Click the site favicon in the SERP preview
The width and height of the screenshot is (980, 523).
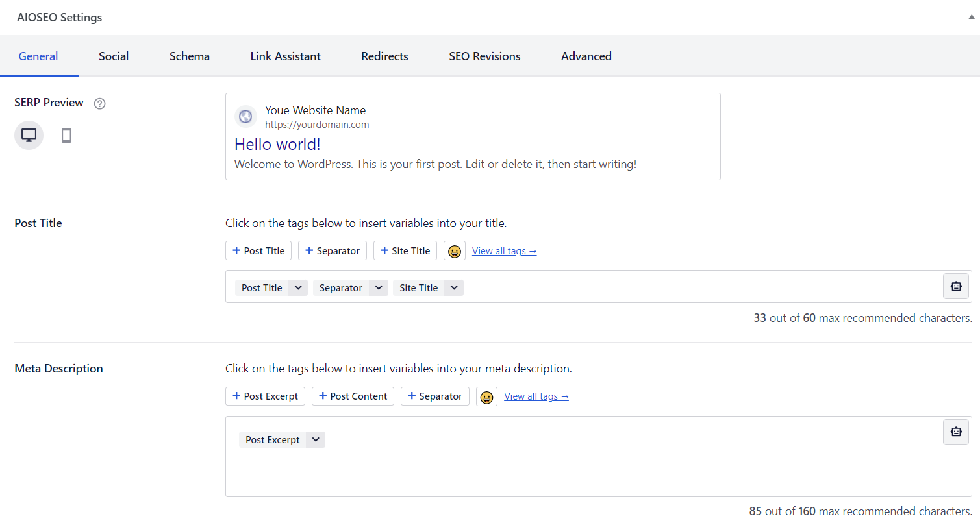click(x=245, y=117)
